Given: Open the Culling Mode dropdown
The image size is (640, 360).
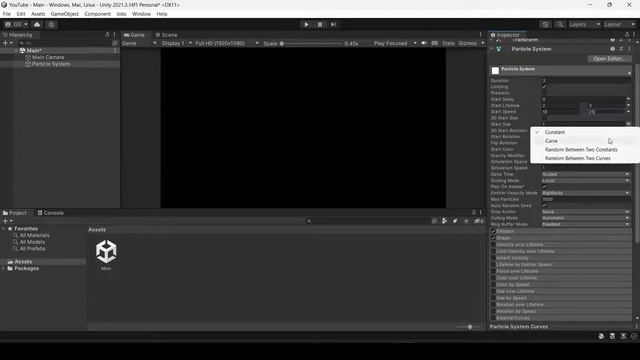Looking at the screenshot, I should (x=586, y=218).
